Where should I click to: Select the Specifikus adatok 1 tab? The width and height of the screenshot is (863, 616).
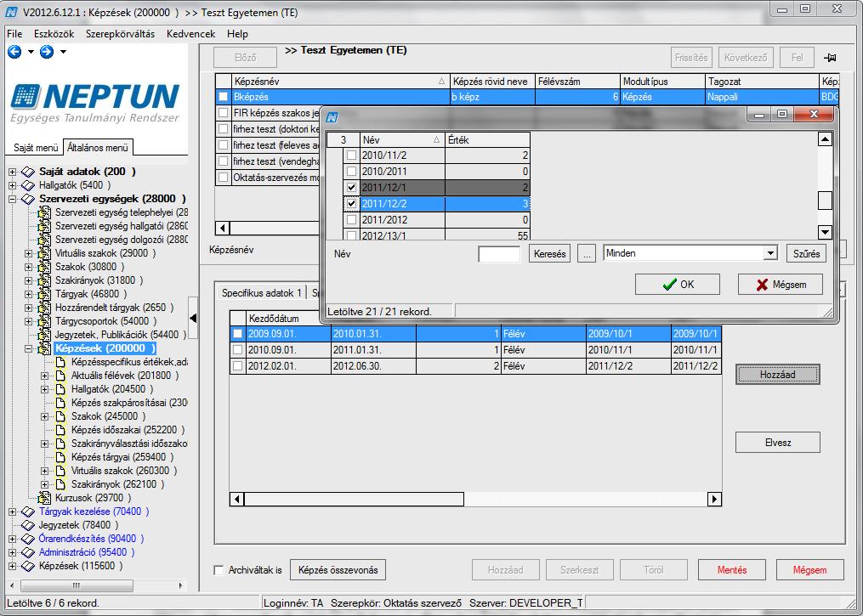[261, 292]
